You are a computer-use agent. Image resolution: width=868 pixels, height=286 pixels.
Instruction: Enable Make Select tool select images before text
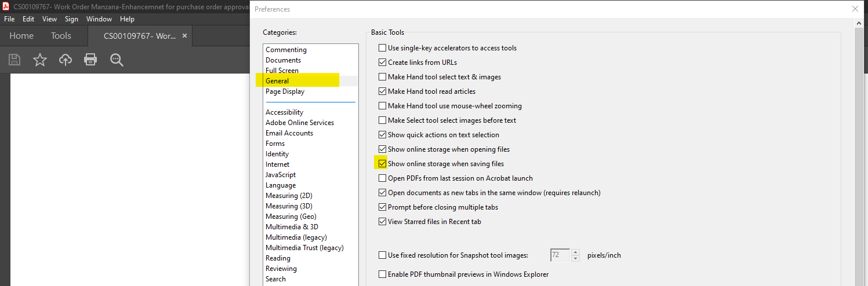(x=382, y=120)
